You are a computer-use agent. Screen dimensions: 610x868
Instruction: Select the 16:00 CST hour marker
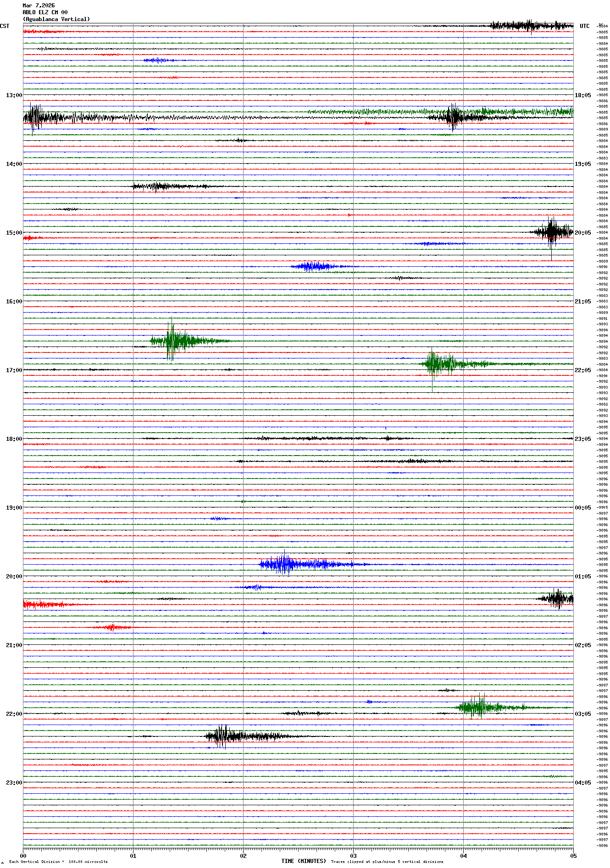(14, 302)
